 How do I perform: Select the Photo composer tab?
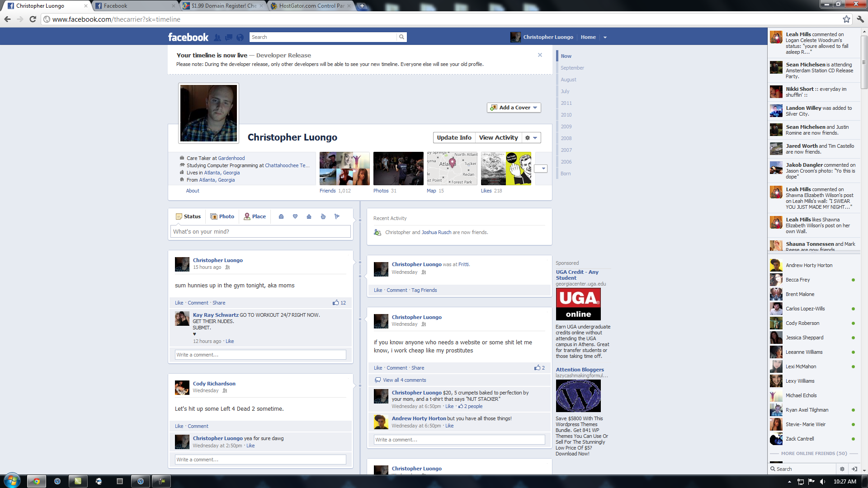click(x=222, y=216)
